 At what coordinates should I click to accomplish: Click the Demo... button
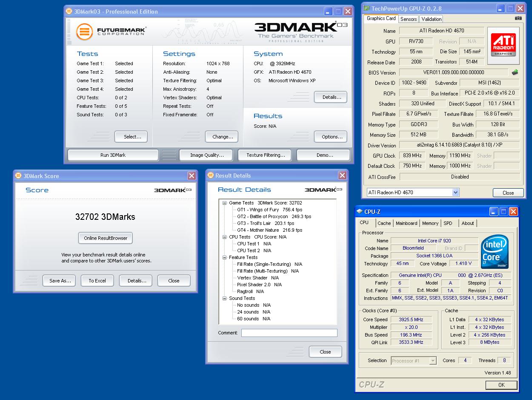coord(323,155)
